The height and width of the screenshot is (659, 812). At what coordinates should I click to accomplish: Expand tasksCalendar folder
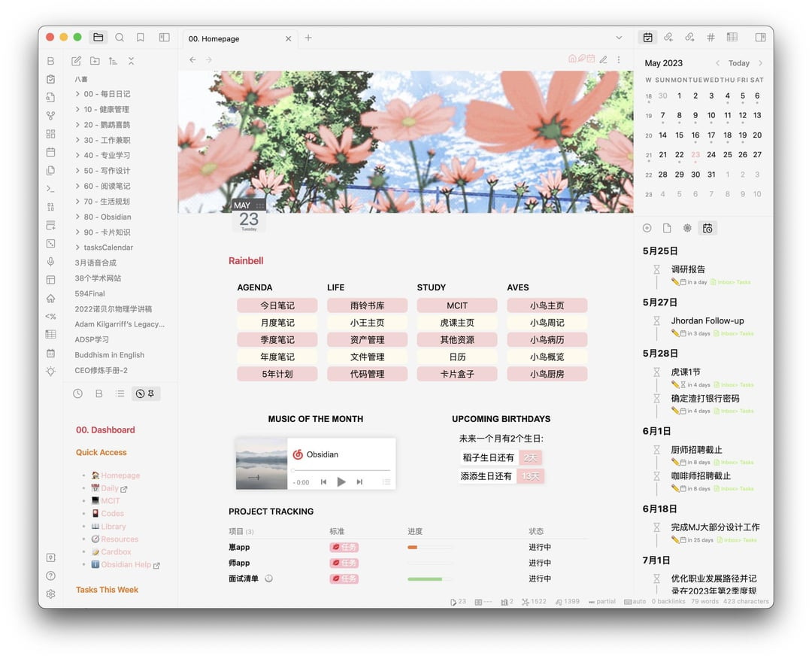tap(77, 247)
